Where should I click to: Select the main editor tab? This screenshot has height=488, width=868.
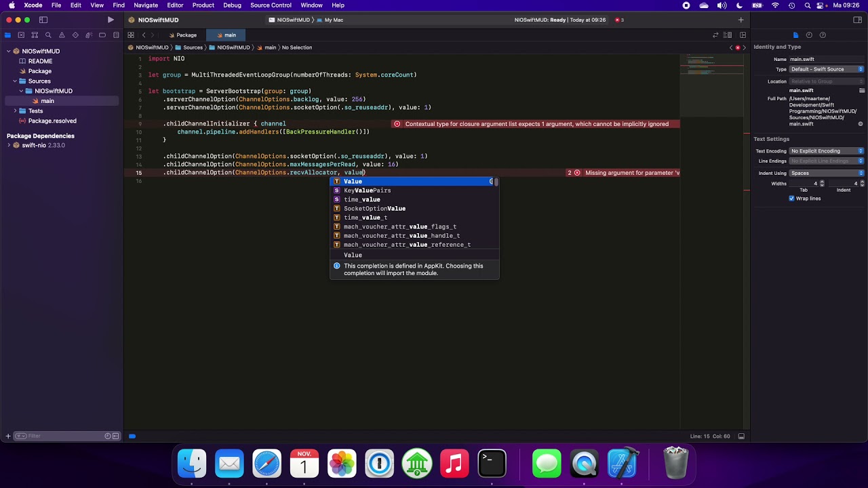click(x=226, y=35)
